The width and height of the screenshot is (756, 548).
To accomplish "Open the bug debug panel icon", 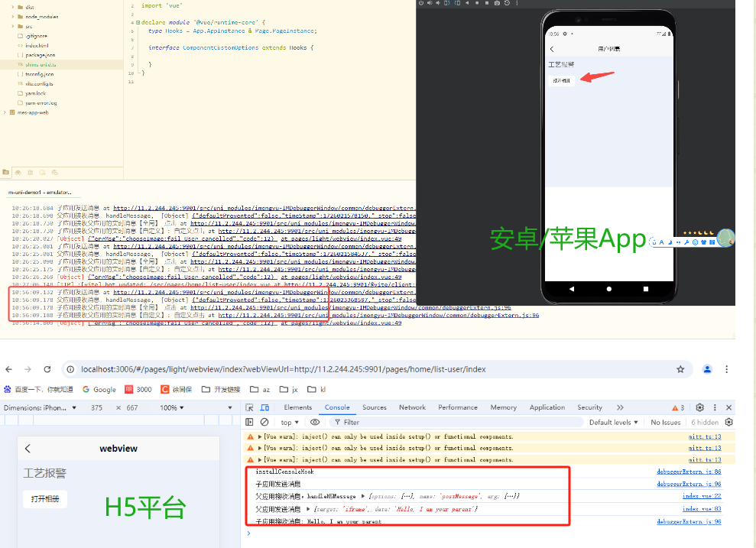I will coord(30,172).
